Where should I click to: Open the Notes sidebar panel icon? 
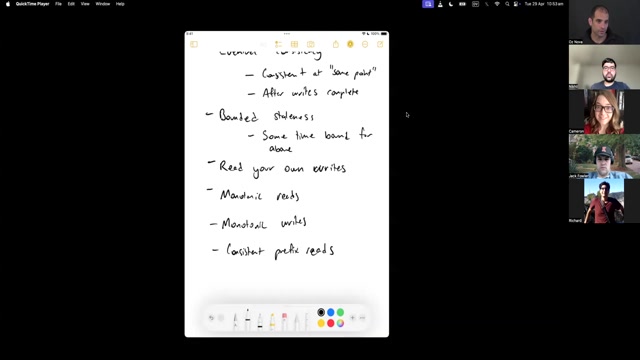194,44
